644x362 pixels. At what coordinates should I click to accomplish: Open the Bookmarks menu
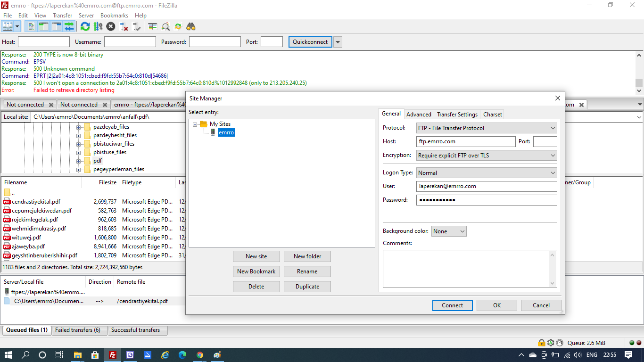[x=114, y=16]
